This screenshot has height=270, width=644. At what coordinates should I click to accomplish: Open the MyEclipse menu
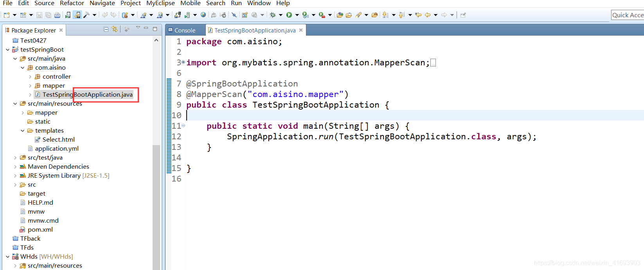point(160,3)
